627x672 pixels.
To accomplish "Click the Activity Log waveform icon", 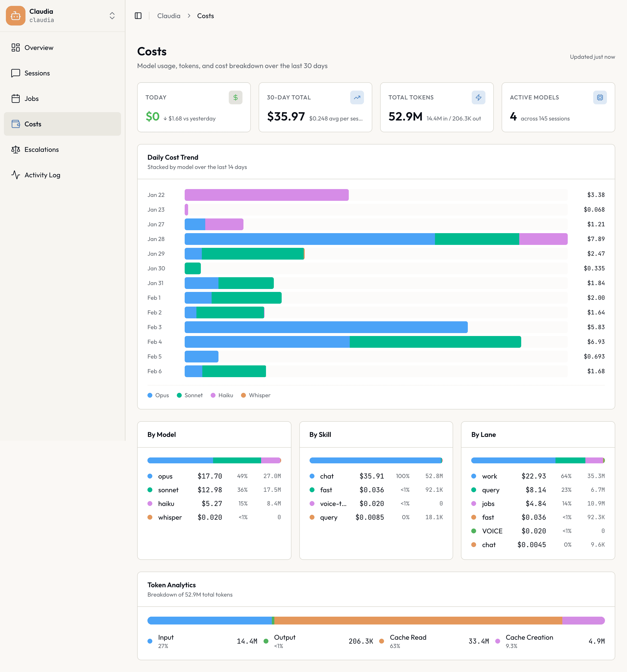I will (15, 175).
